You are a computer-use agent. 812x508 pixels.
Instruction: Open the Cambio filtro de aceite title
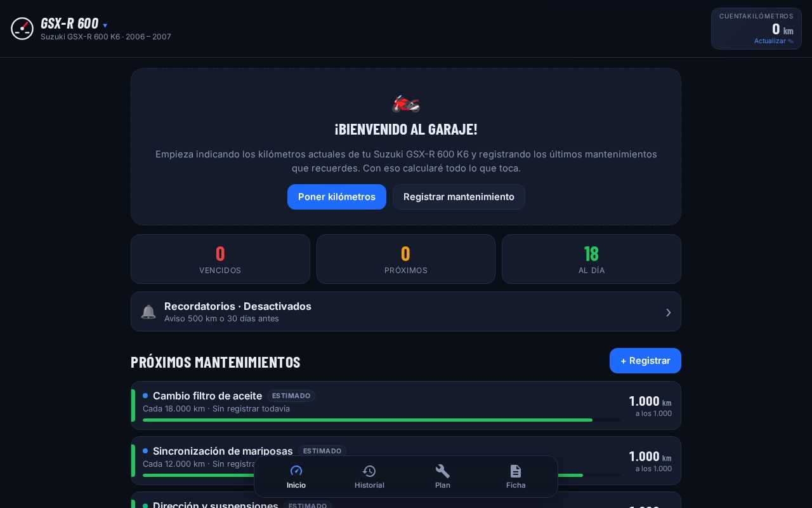click(207, 396)
